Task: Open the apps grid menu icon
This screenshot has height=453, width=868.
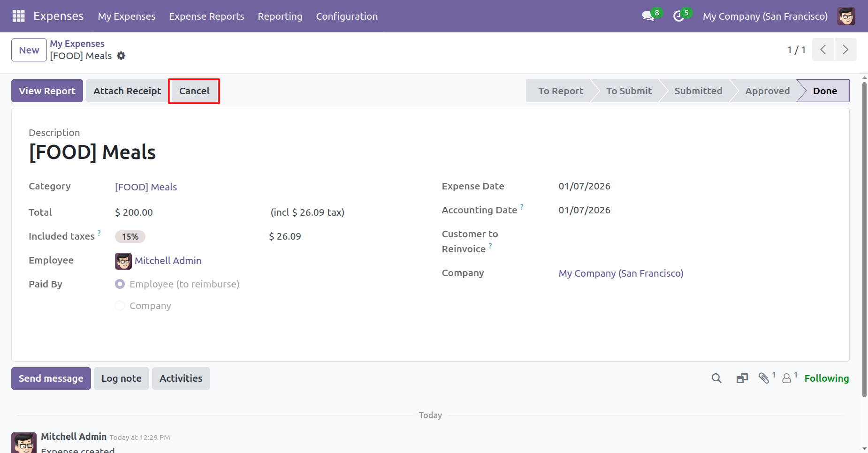Action: [x=18, y=16]
